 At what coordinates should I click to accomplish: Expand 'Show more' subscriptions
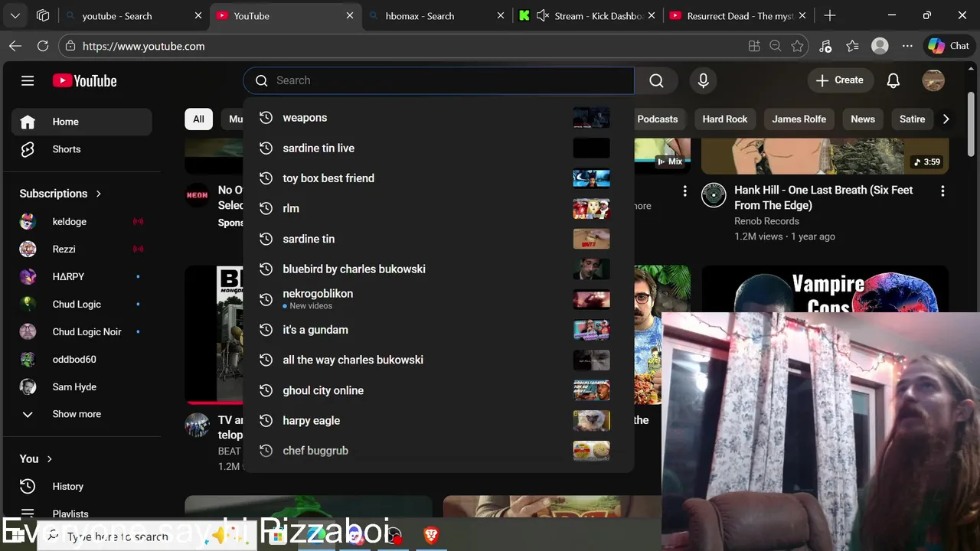click(x=81, y=414)
